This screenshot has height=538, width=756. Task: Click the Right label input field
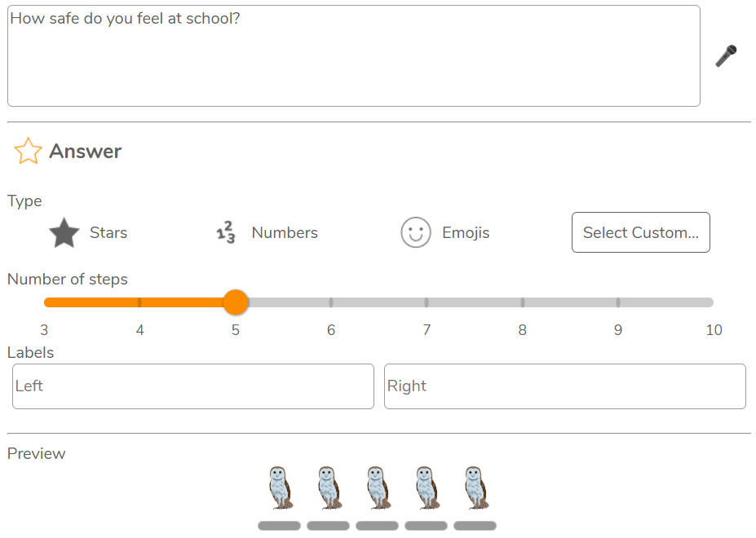click(x=564, y=386)
